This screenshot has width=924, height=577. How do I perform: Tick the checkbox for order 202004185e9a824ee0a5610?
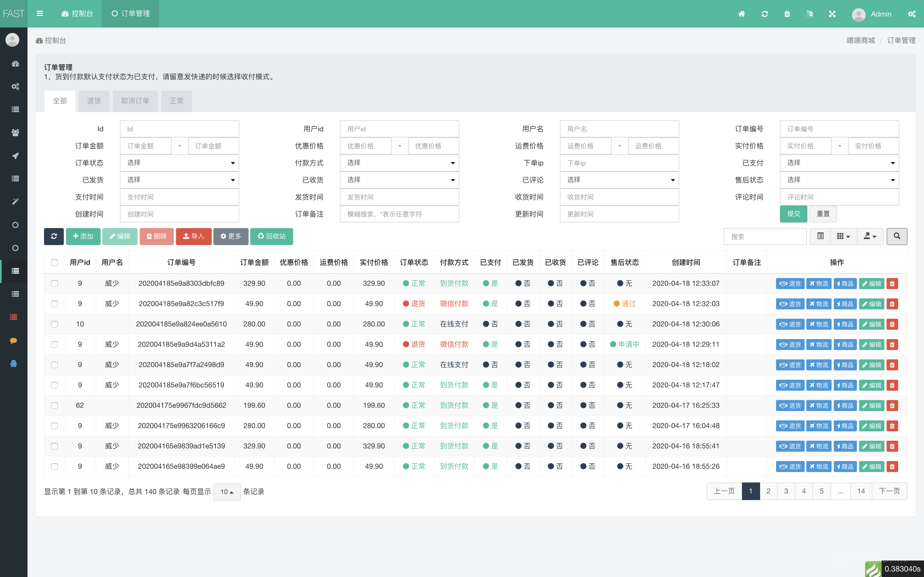(x=54, y=324)
